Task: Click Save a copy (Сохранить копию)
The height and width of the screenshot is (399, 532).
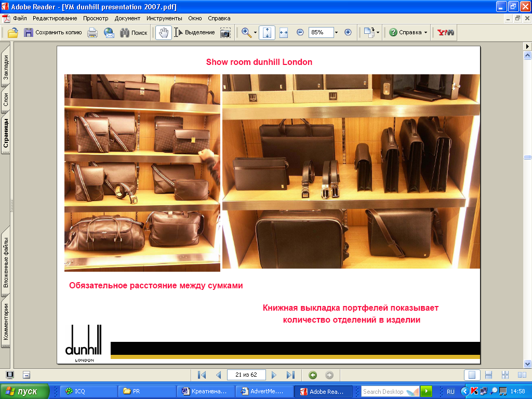Action: tap(53, 33)
